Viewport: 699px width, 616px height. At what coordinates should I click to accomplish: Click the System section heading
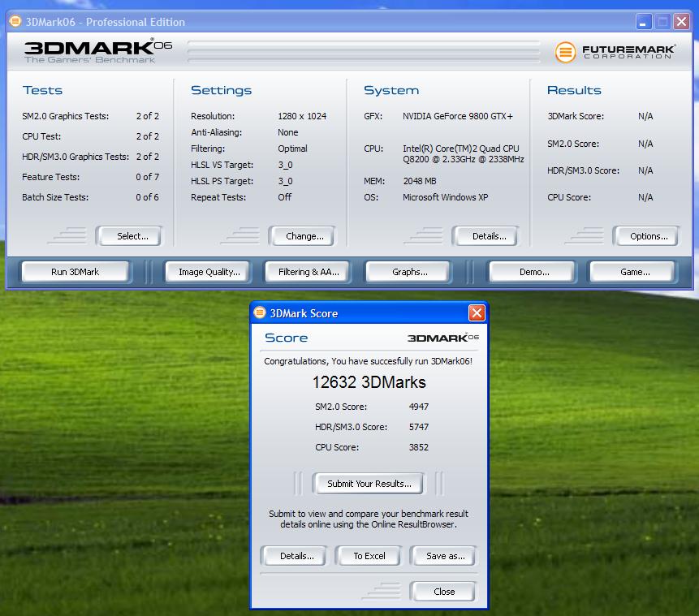391,90
